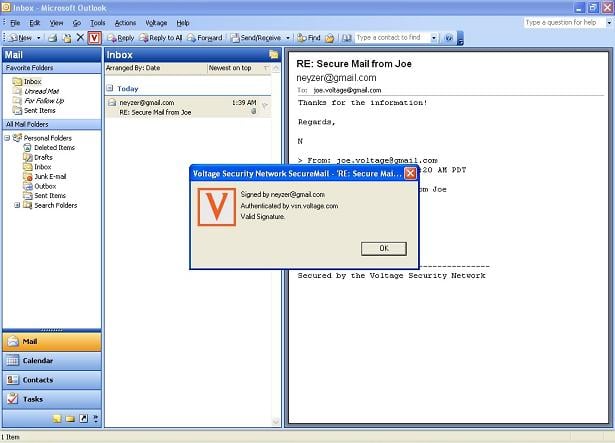Open the Junk E-mail folder

pyautogui.click(x=50, y=177)
